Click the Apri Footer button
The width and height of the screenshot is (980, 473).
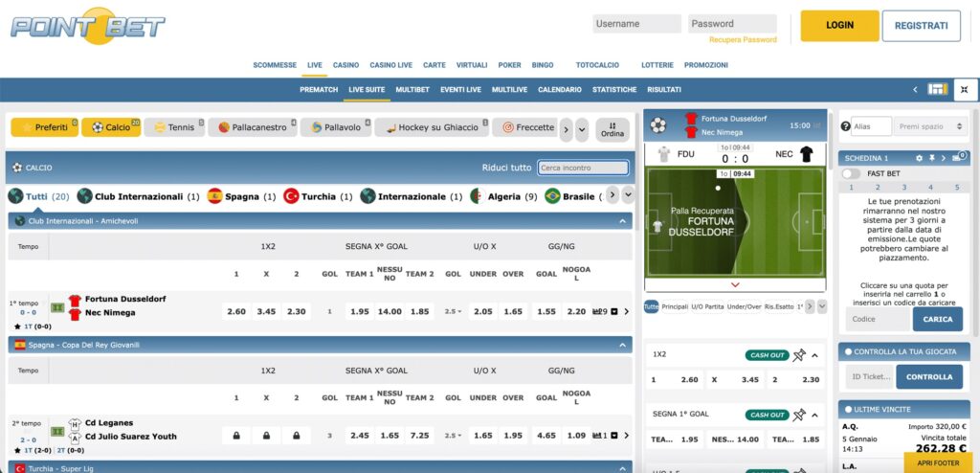click(x=938, y=462)
